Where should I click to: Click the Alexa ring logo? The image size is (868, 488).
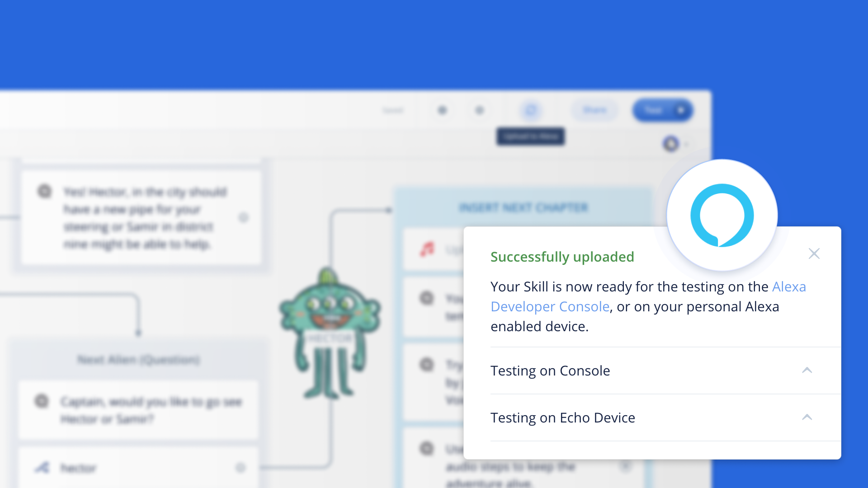pyautogui.click(x=722, y=215)
